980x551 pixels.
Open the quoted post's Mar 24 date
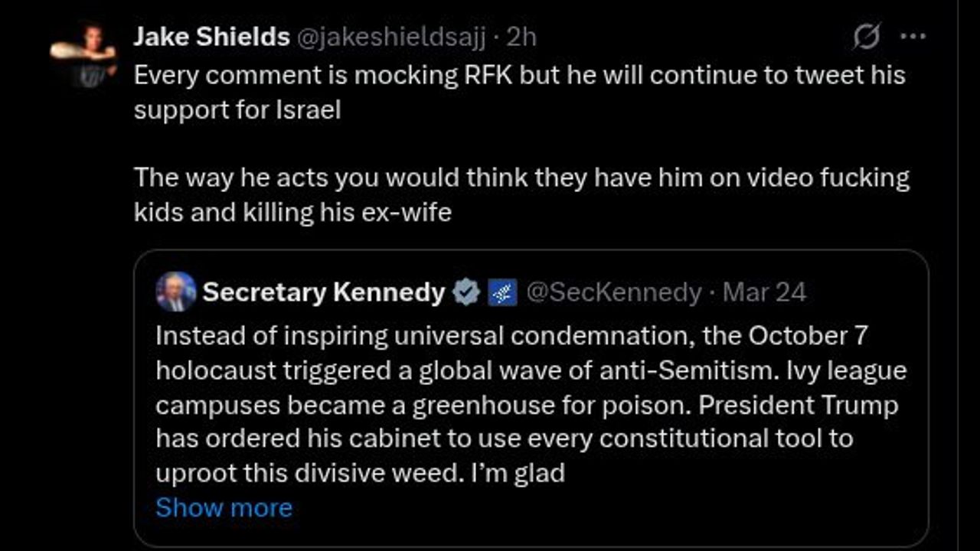coord(764,292)
